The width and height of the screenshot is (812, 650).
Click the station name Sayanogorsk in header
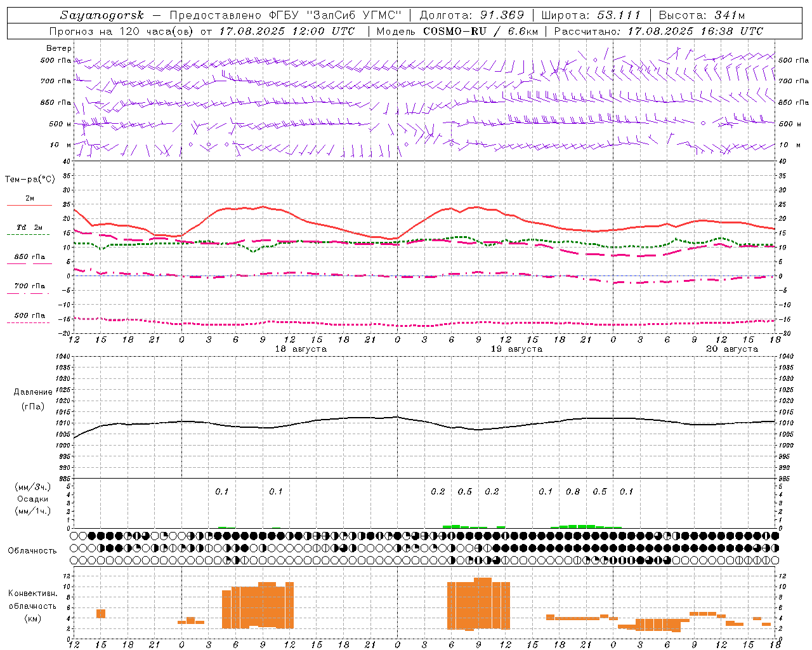click(x=102, y=15)
